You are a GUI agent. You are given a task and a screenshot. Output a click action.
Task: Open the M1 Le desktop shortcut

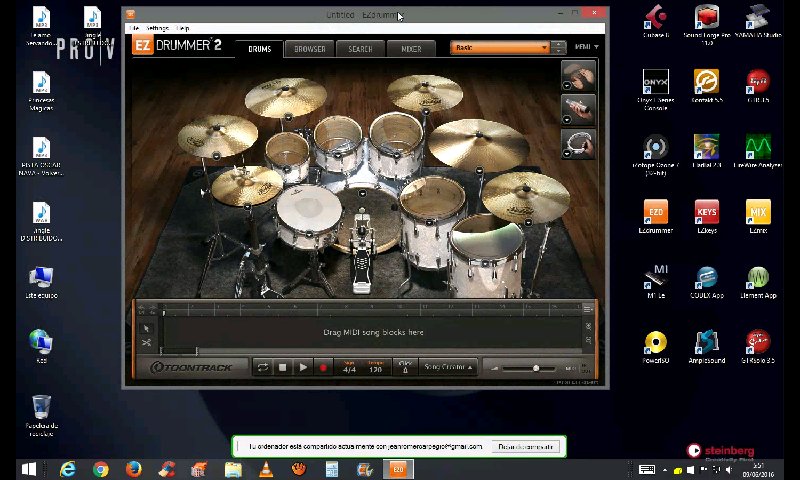pos(656,282)
